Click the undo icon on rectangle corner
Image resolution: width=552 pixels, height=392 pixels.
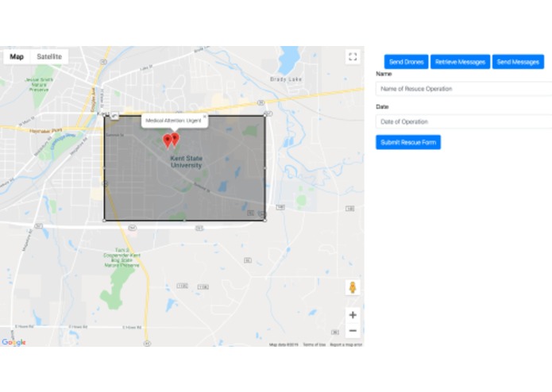tap(114, 116)
